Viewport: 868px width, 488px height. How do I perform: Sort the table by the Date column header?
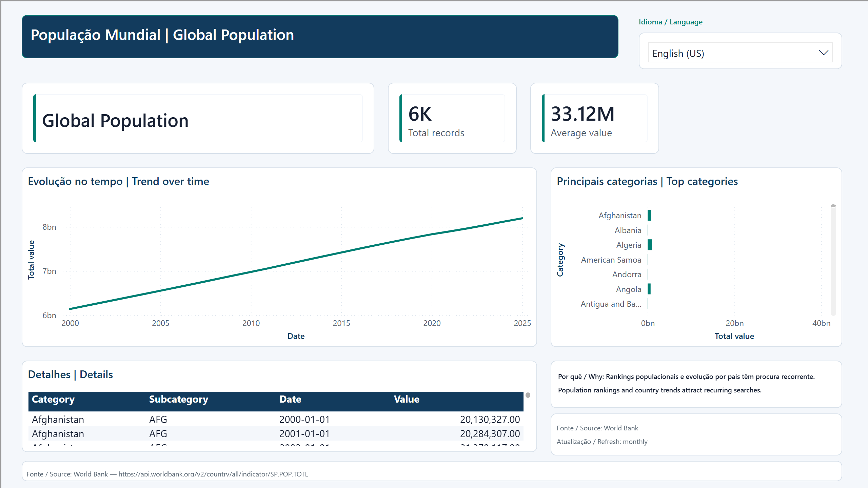[x=290, y=400]
